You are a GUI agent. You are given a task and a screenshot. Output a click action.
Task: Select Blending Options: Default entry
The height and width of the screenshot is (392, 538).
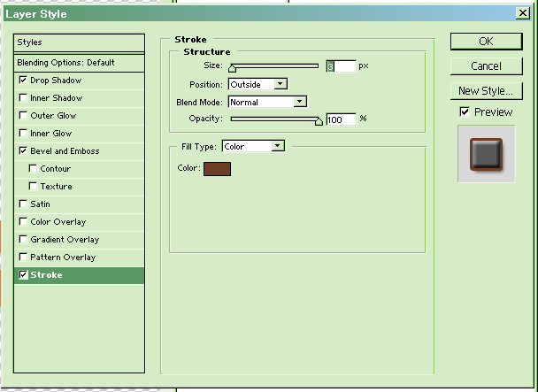[80, 63]
